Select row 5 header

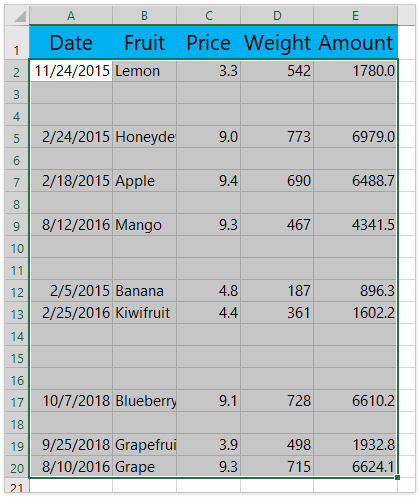point(17,137)
